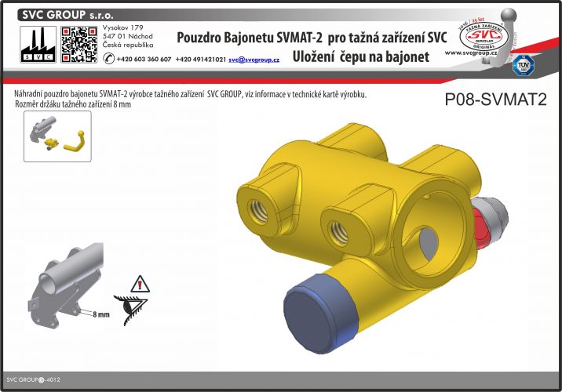
Task: Select the description starting Náhradní pouzdro bajonetu
Action: (190, 95)
